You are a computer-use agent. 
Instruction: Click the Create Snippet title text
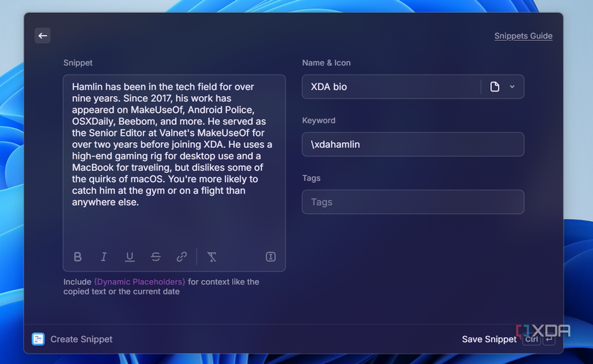[x=81, y=339]
